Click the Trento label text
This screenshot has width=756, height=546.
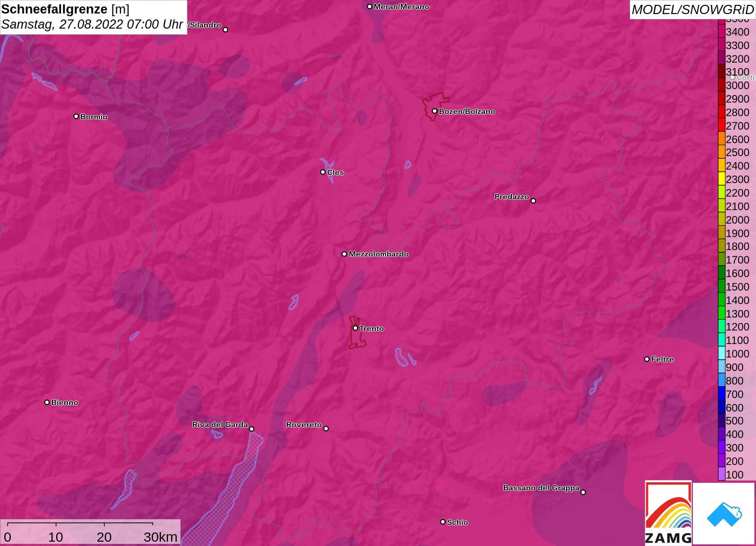(372, 328)
